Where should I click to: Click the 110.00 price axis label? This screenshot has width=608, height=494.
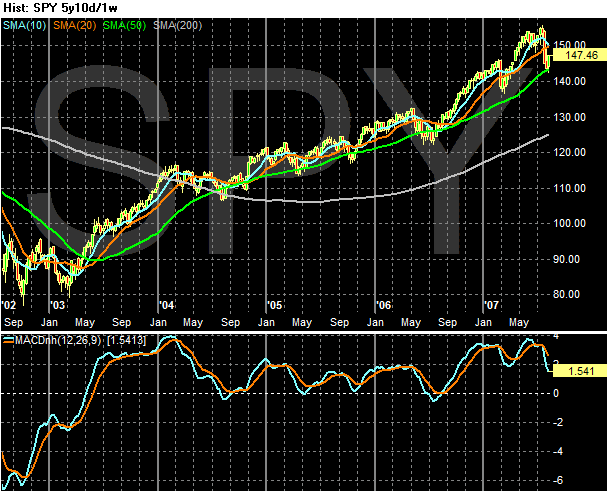(569, 188)
